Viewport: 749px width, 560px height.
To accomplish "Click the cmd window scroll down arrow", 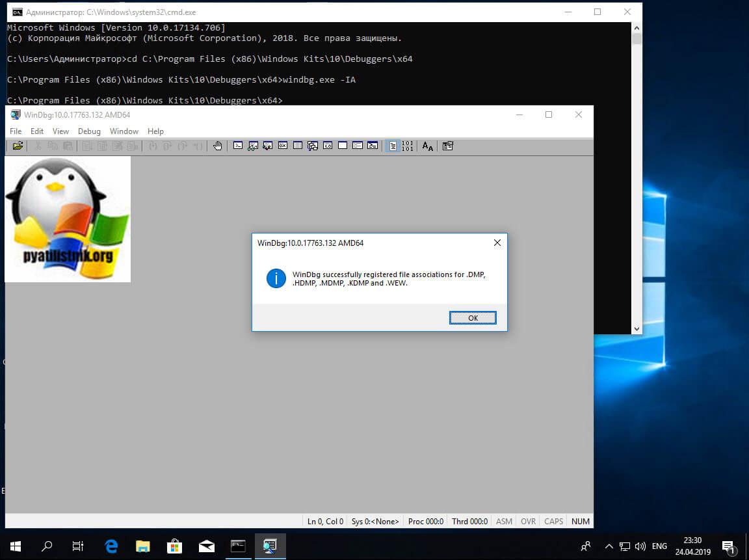I will (x=637, y=328).
